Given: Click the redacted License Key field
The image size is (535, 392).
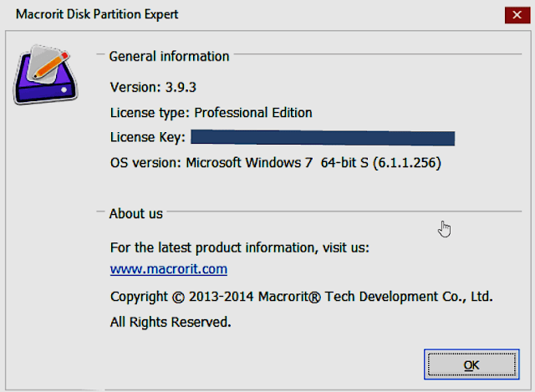Looking at the screenshot, I should point(323,138).
